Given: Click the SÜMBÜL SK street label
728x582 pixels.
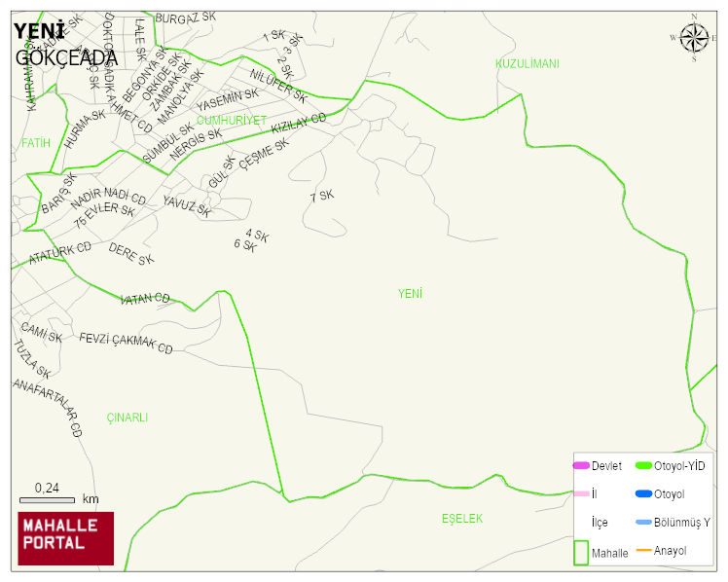Looking at the screenshot, I should (x=168, y=142).
